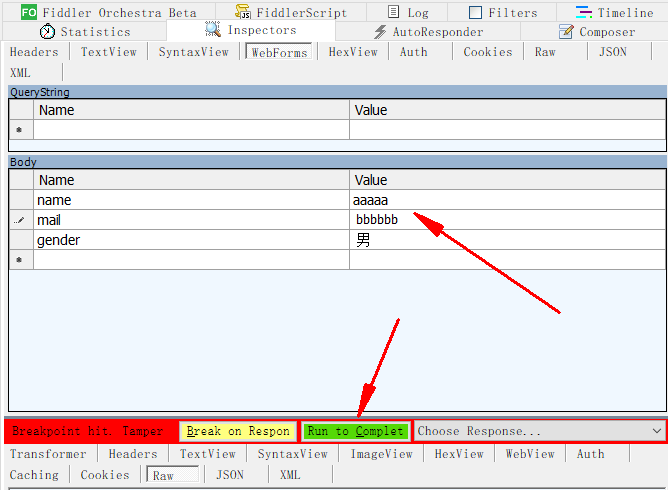This screenshot has width=668, height=490.
Task: Click the Timeline bars icon
Action: 584,12
